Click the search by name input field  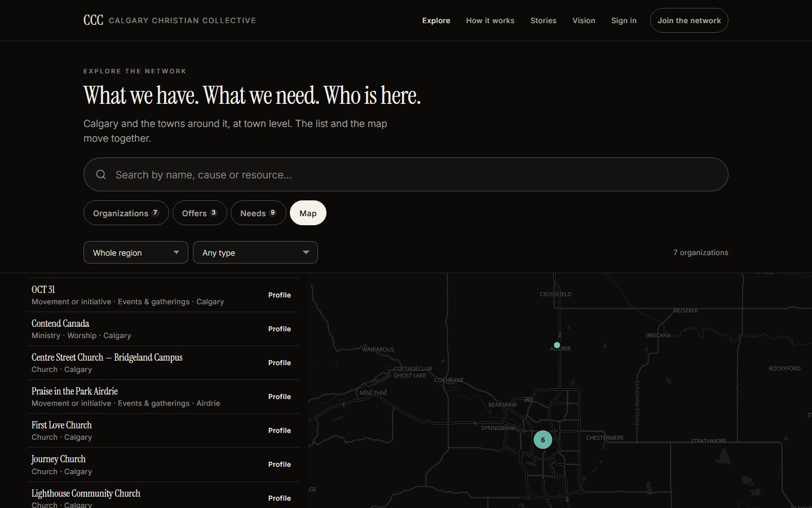point(406,174)
